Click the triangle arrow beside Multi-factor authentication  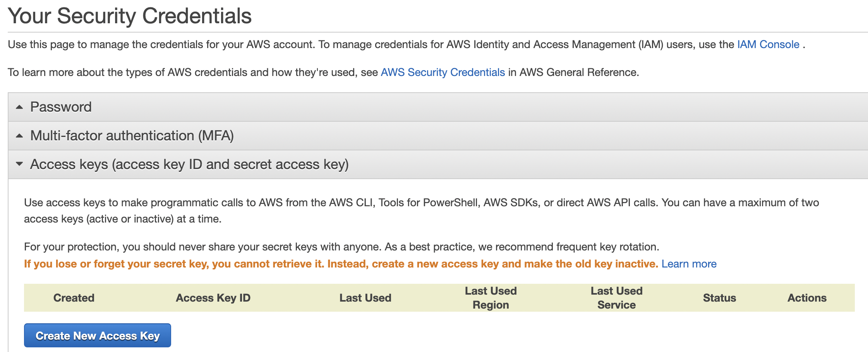[x=19, y=136]
